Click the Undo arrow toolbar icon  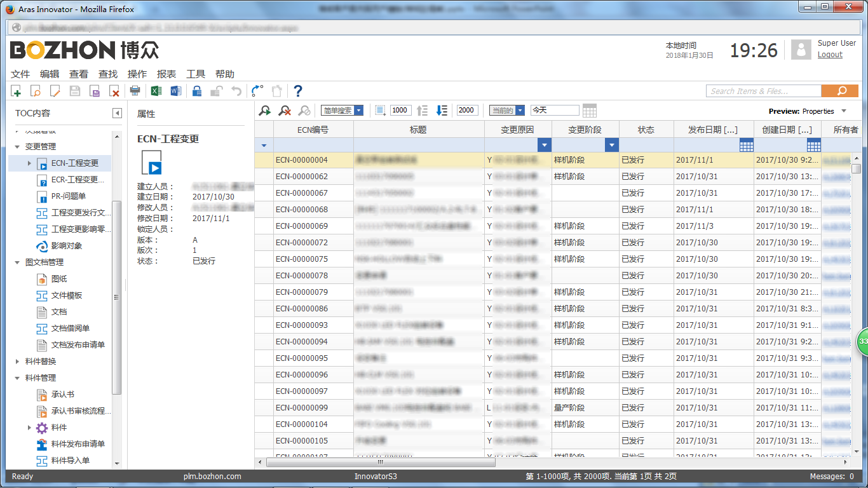[x=236, y=91]
